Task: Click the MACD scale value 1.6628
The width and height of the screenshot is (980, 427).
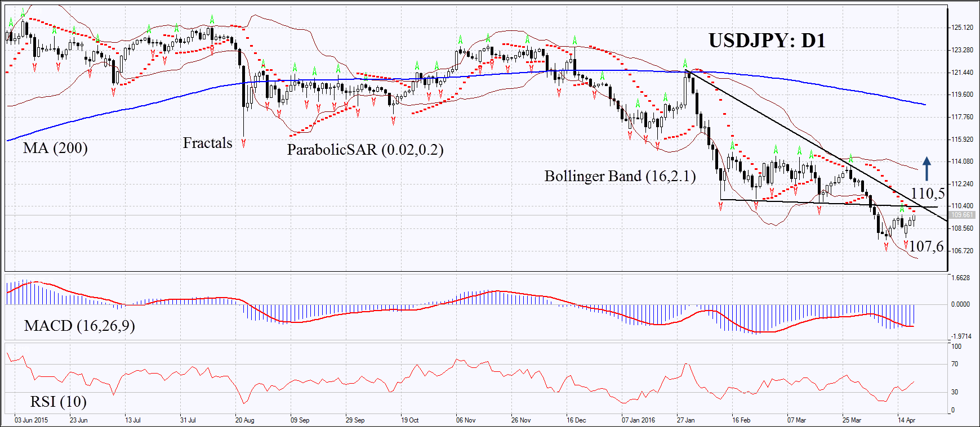Action: pos(961,278)
